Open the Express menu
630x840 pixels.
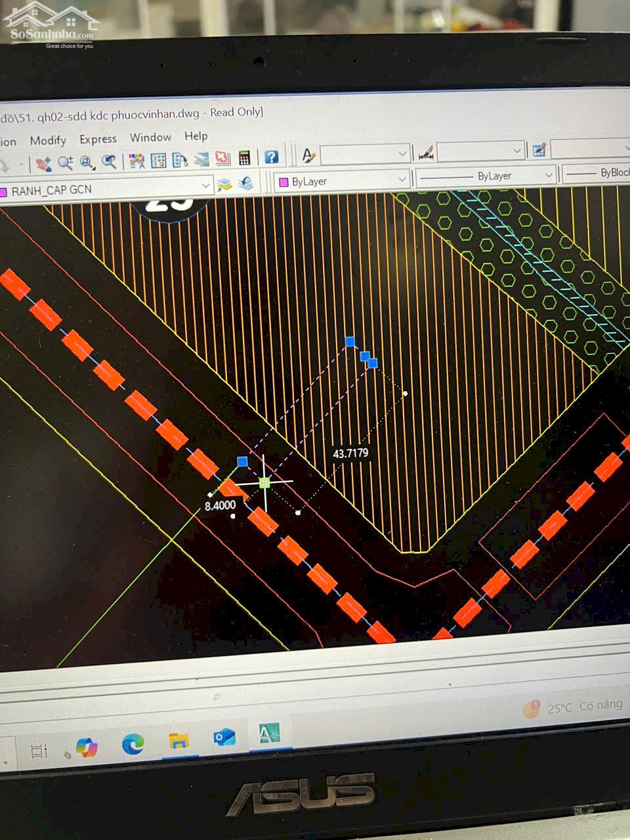[98, 139]
